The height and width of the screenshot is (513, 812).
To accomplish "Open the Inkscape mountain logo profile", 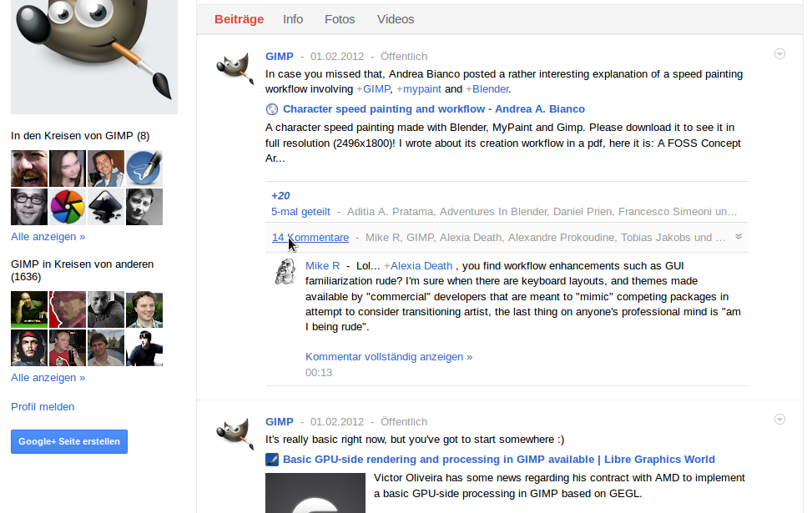I will point(106,207).
